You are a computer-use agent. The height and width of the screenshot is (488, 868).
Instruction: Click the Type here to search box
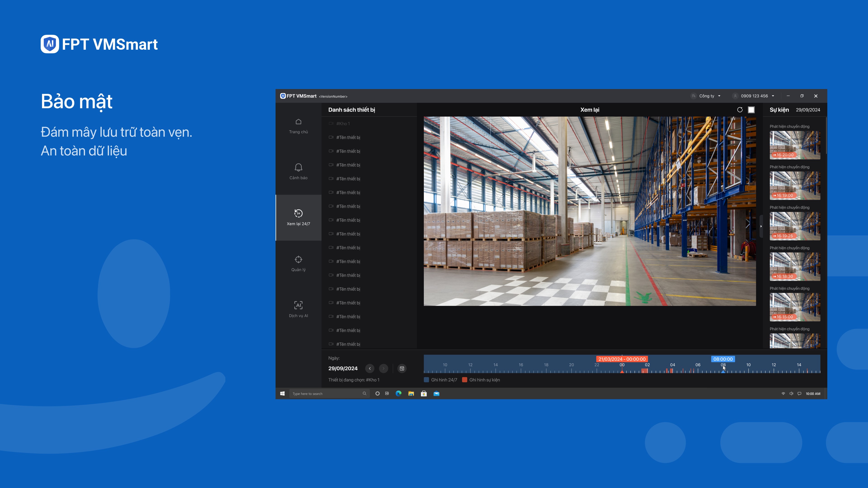coord(329,394)
